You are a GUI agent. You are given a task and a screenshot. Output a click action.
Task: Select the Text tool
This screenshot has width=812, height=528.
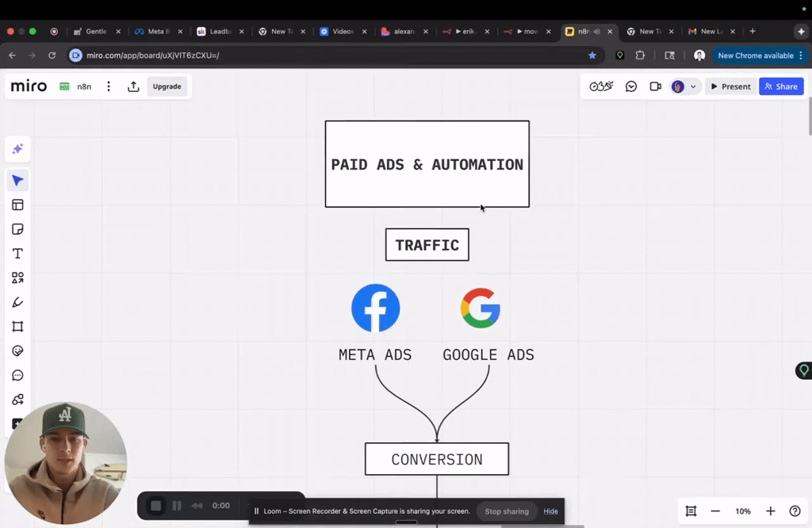coord(17,254)
